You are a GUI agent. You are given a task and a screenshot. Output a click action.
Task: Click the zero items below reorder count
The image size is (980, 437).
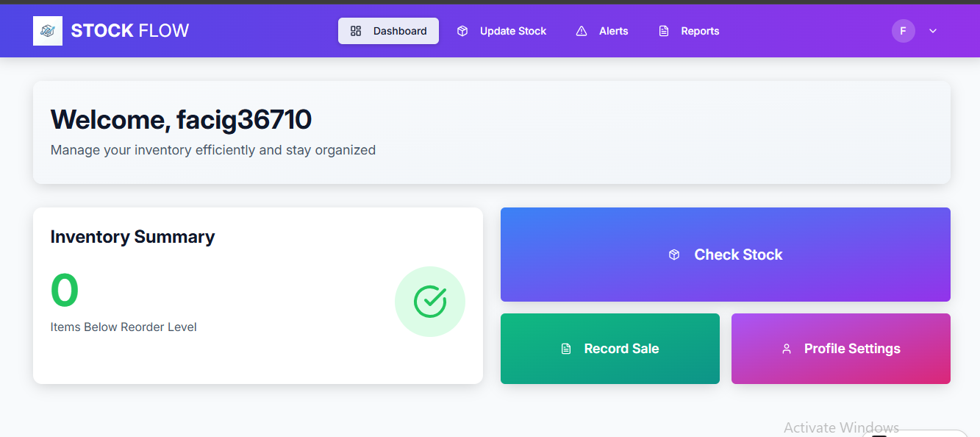click(x=65, y=291)
